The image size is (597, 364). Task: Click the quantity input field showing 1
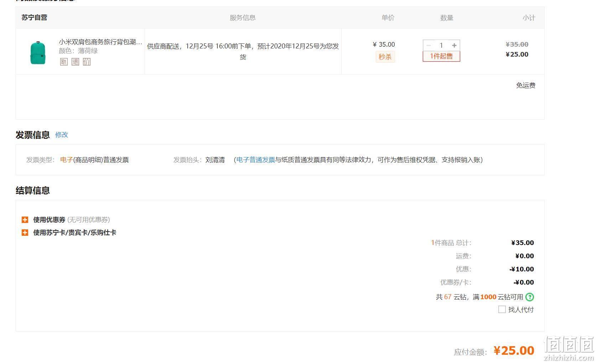441,45
